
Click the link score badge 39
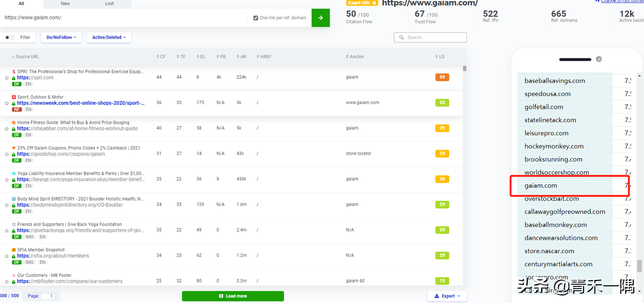442,128
